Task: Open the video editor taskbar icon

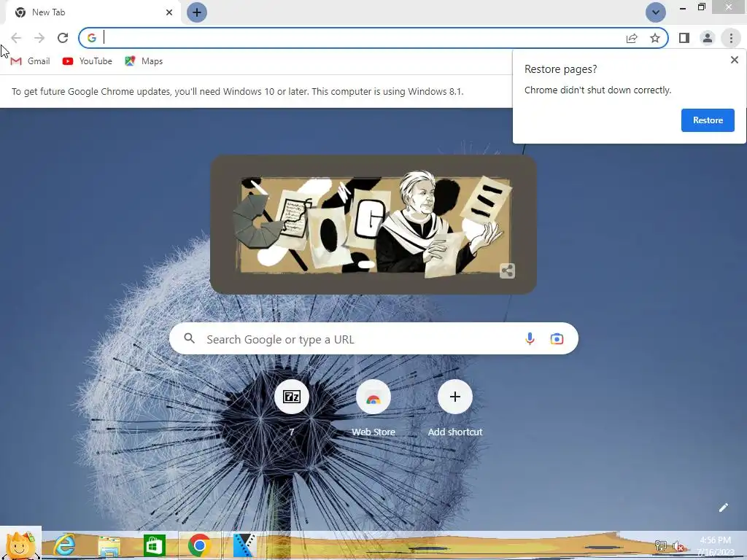Action: 245,545
